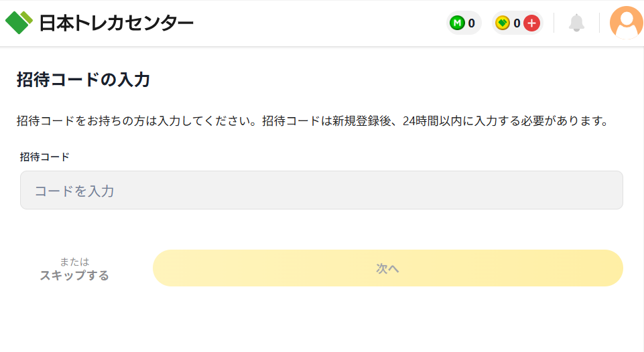Click the 日本トレカセンター logo text
The height and width of the screenshot is (352, 644).
pos(116,23)
